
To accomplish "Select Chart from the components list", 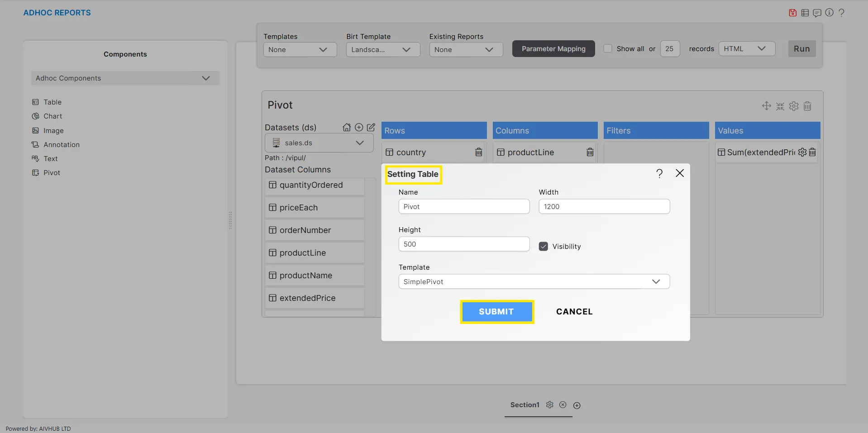I will point(52,116).
